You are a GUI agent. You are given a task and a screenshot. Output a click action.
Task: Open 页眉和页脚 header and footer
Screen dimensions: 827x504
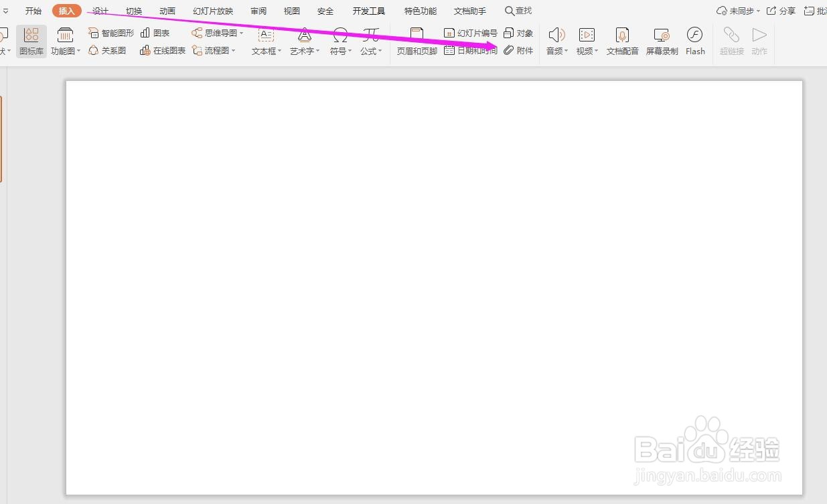click(x=417, y=41)
